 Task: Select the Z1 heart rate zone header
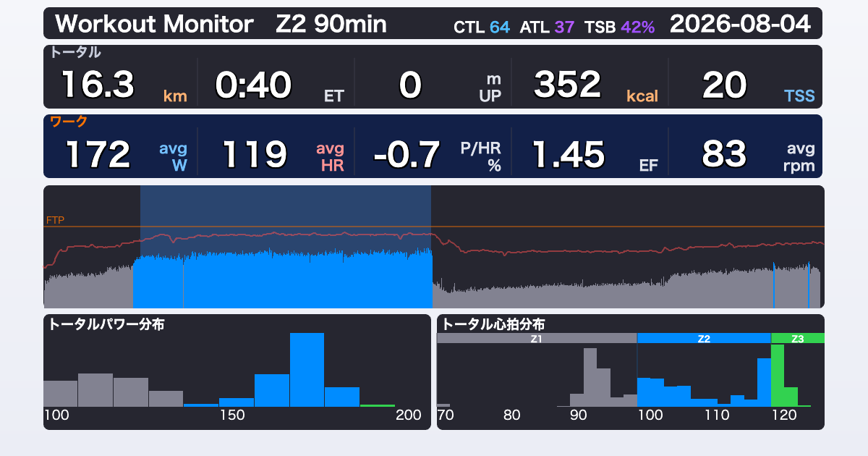[x=537, y=338]
